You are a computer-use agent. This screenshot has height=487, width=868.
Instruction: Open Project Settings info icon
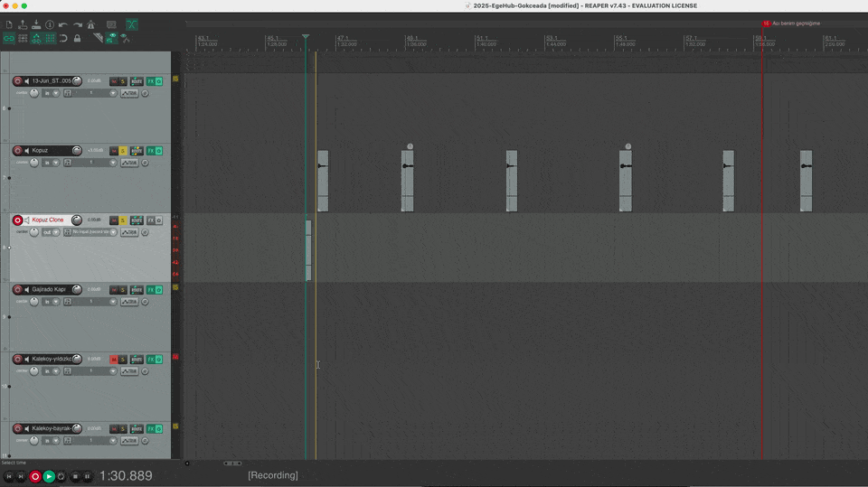50,24
